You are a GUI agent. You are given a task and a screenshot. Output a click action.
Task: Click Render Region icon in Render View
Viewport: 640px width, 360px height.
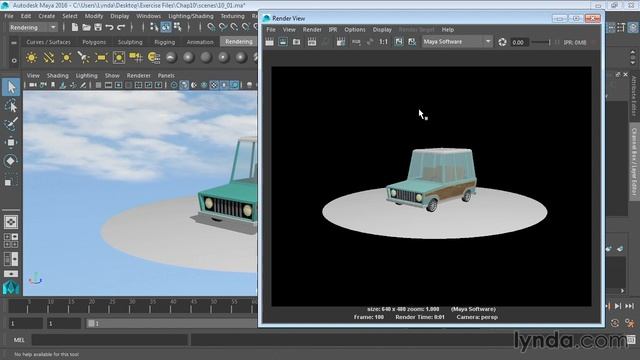pos(283,42)
